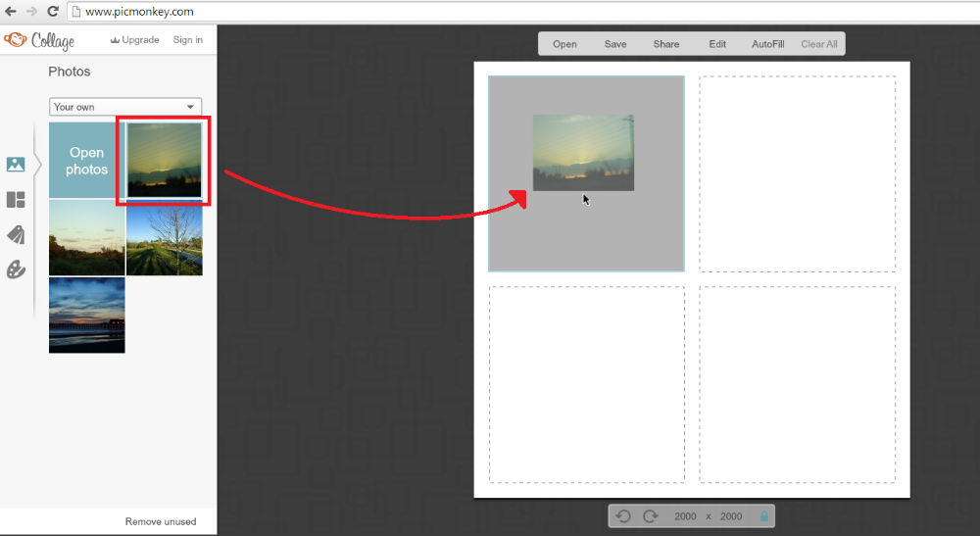Click the Photos panel heading
980x536 pixels.
point(70,72)
